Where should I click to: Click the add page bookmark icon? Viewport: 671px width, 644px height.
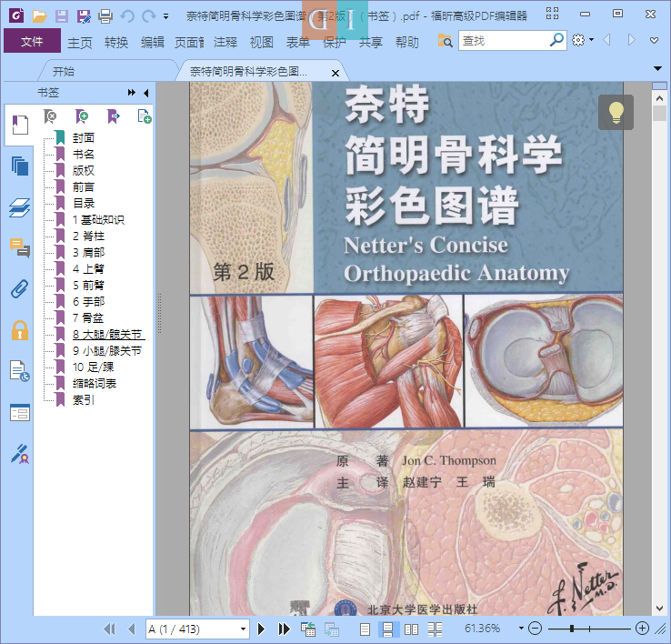click(145, 116)
